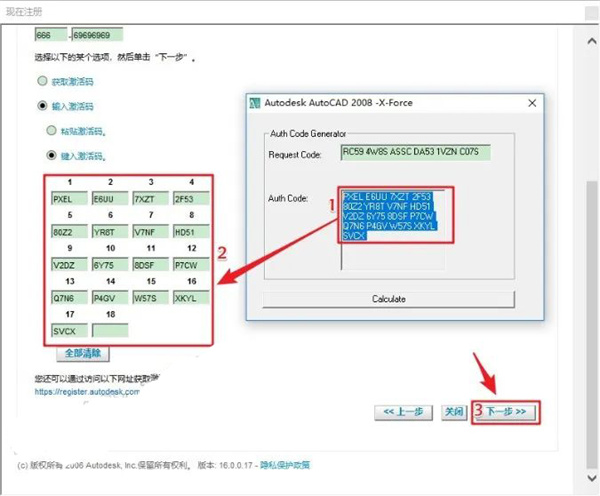Viewport: 600px width, 496px height.
Task: Click the 关闭 close button
Action: (x=454, y=412)
